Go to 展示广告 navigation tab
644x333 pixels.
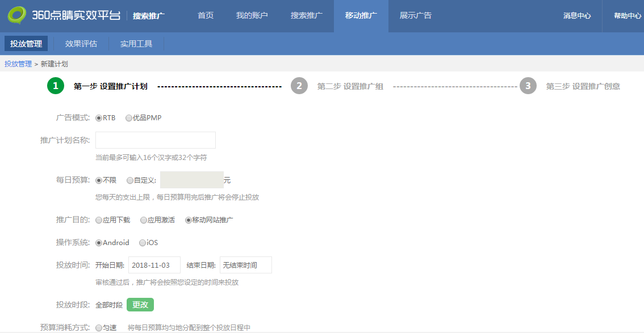[415, 16]
